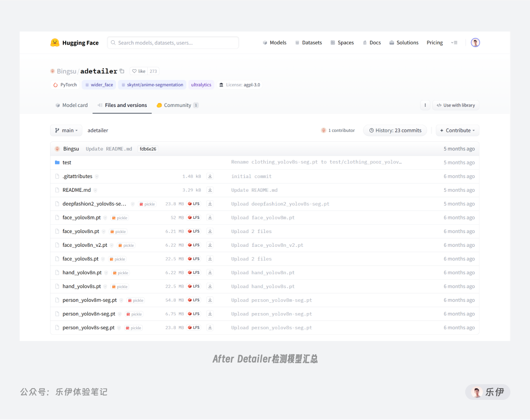Open the .gitattributes file
Screen dimensions: 530x420
click(78, 176)
